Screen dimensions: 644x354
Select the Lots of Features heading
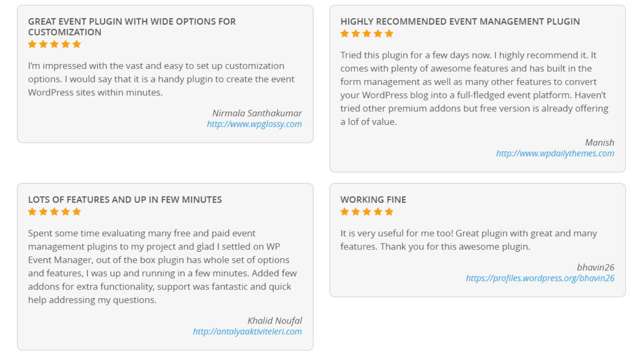125,200
